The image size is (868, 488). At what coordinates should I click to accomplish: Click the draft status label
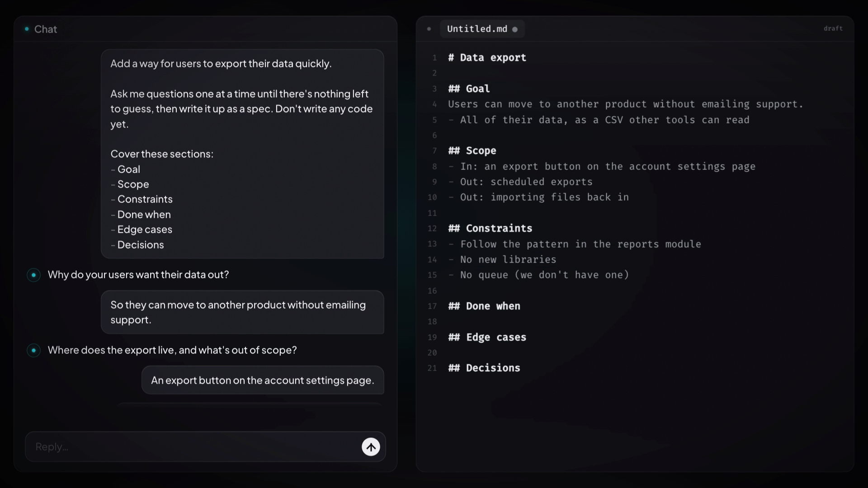[833, 28]
